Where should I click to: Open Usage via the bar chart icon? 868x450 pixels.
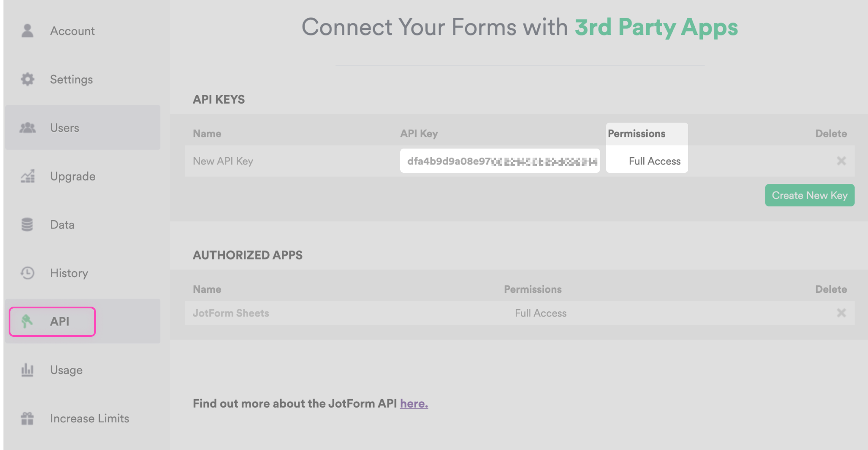(x=27, y=370)
